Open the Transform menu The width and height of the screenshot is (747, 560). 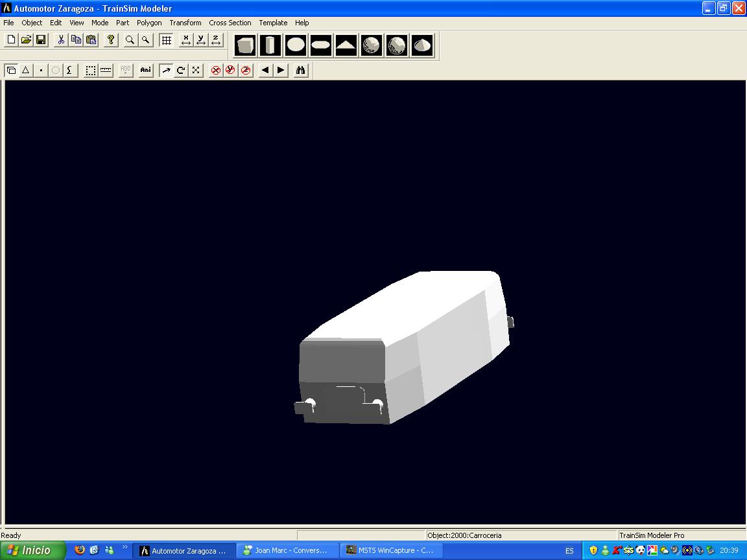click(185, 23)
